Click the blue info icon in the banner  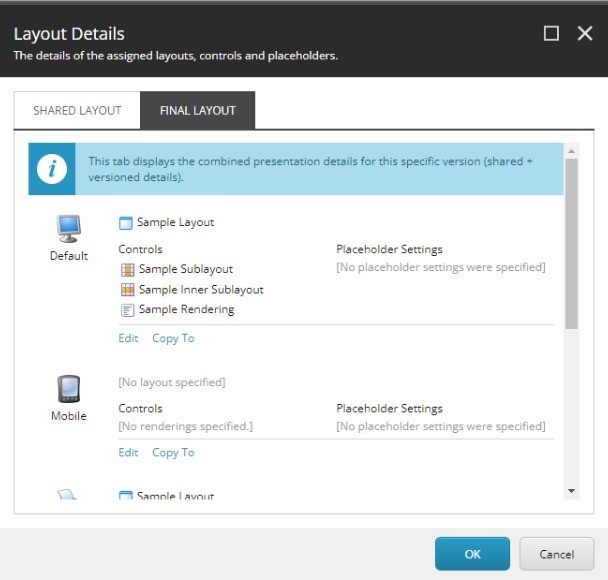pyautogui.click(x=52, y=169)
